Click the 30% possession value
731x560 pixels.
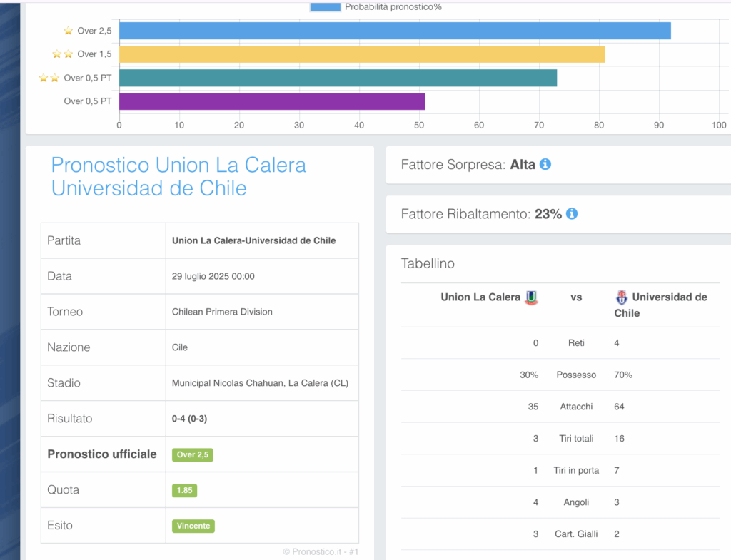click(529, 375)
